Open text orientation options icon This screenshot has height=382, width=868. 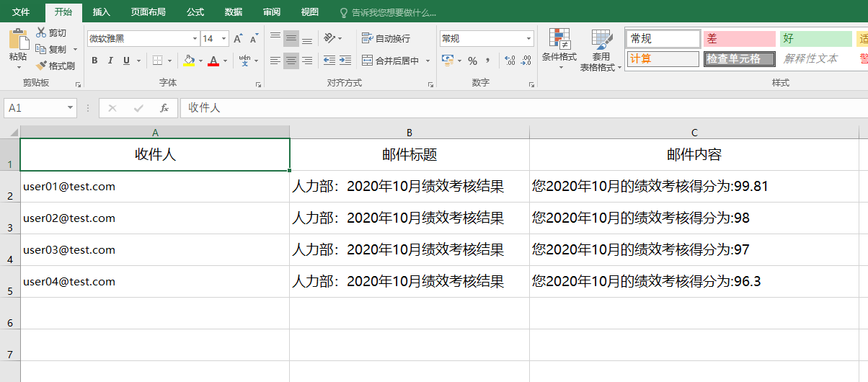click(x=329, y=38)
